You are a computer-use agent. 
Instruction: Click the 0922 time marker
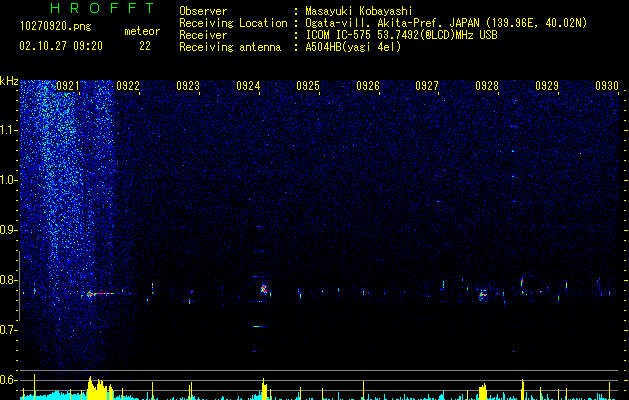[x=128, y=86]
